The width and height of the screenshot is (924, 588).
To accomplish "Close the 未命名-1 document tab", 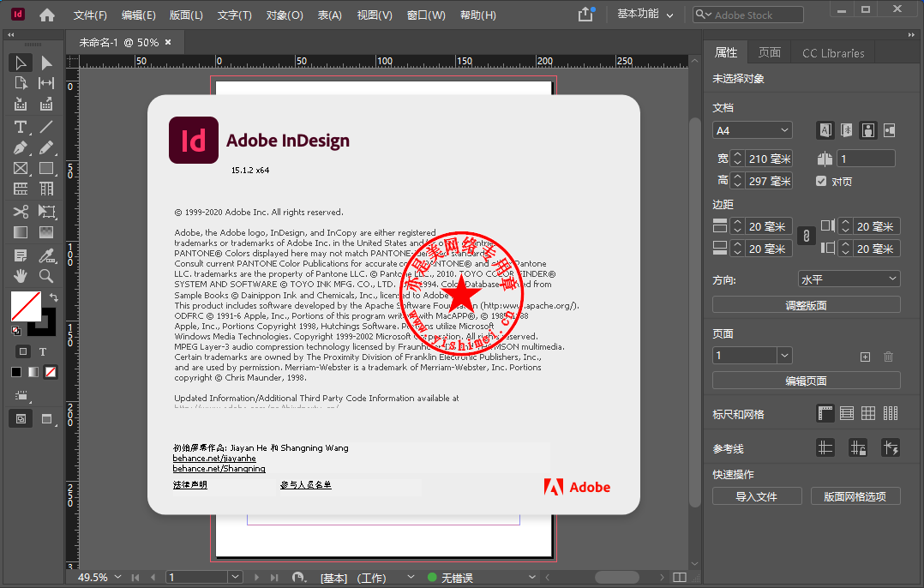I will click(168, 42).
